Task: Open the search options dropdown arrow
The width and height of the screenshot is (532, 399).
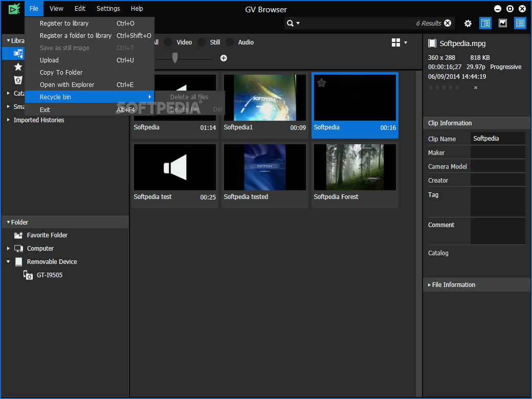Action: click(298, 24)
